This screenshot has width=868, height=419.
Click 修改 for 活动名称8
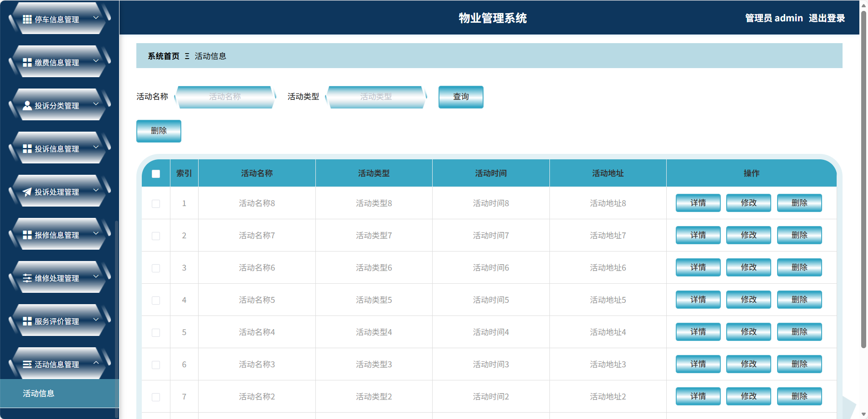(x=748, y=203)
